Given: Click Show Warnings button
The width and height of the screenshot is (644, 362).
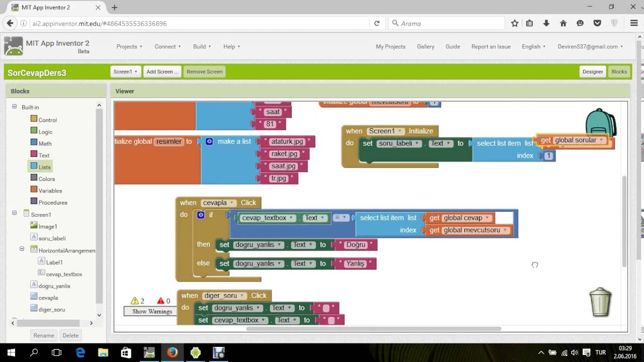Looking at the screenshot, I should [x=152, y=311].
